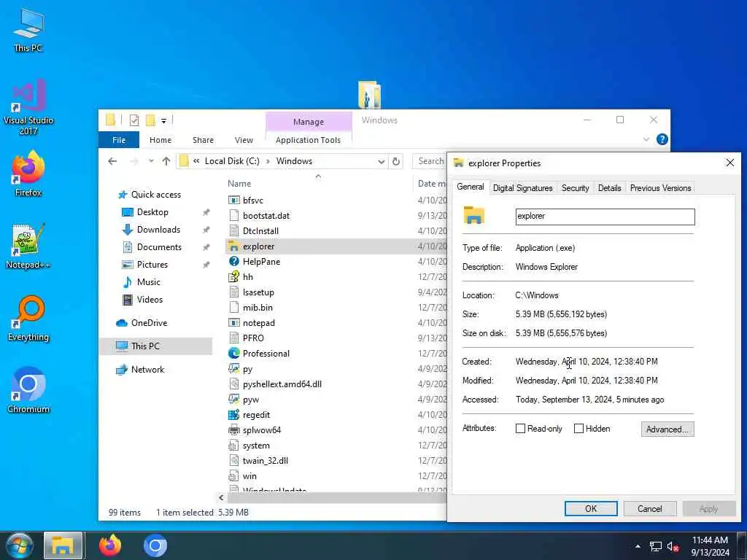Switch to Previous Versions tab
Image resolution: width=747 pixels, height=560 pixels.
pos(660,188)
